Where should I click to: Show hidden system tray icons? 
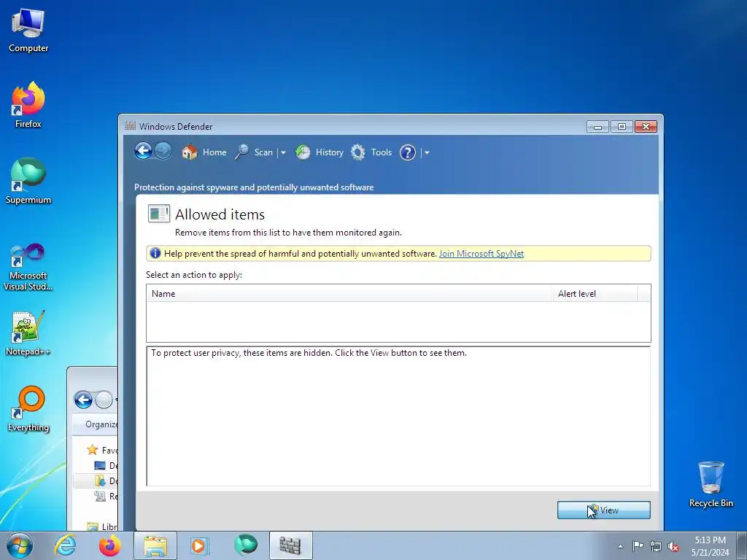pyautogui.click(x=620, y=546)
